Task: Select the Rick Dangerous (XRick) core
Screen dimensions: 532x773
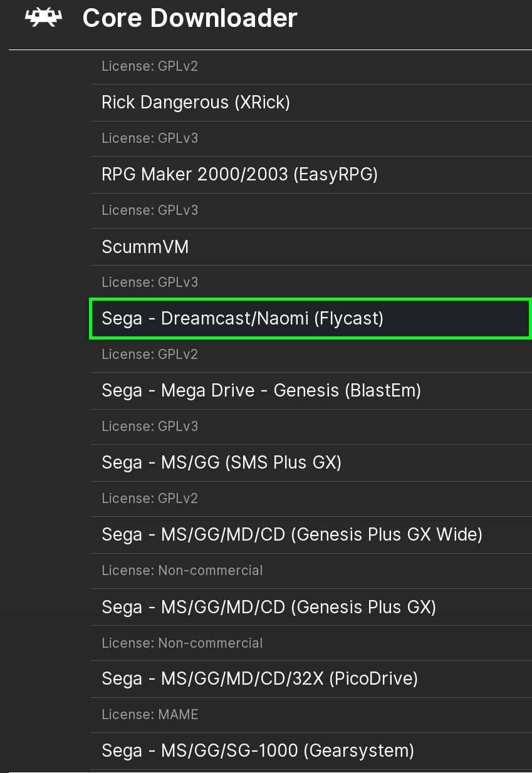Action: (196, 102)
